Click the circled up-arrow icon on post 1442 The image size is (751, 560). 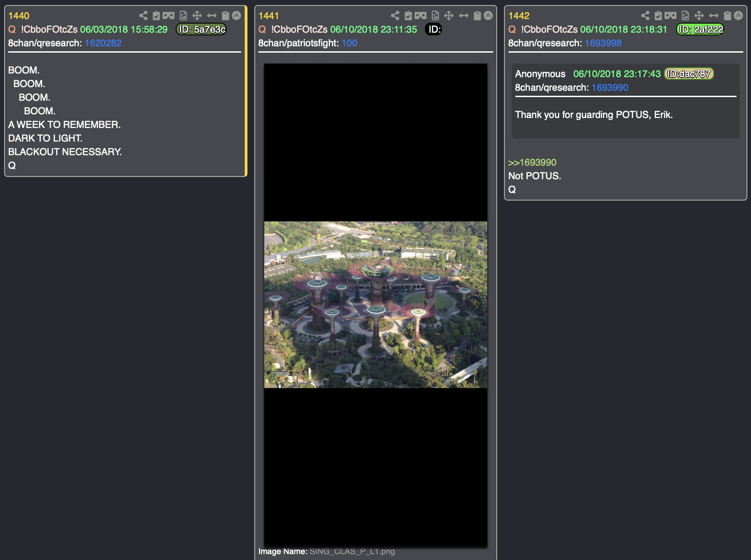738,15
